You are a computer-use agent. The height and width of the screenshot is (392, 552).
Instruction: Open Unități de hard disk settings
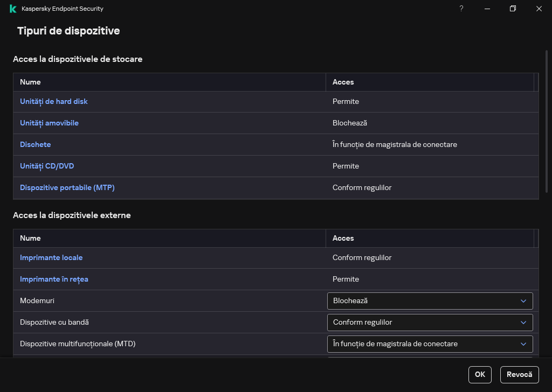coord(54,101)
